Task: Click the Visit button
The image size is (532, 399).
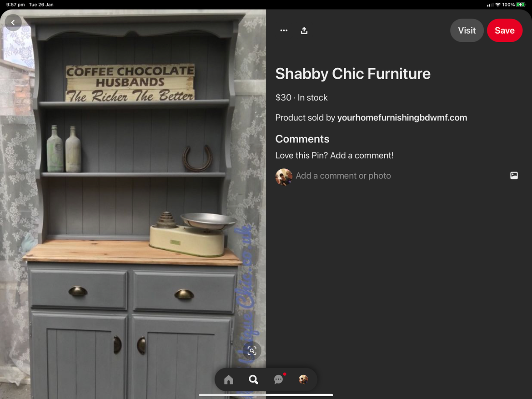Action: point(467,30)
